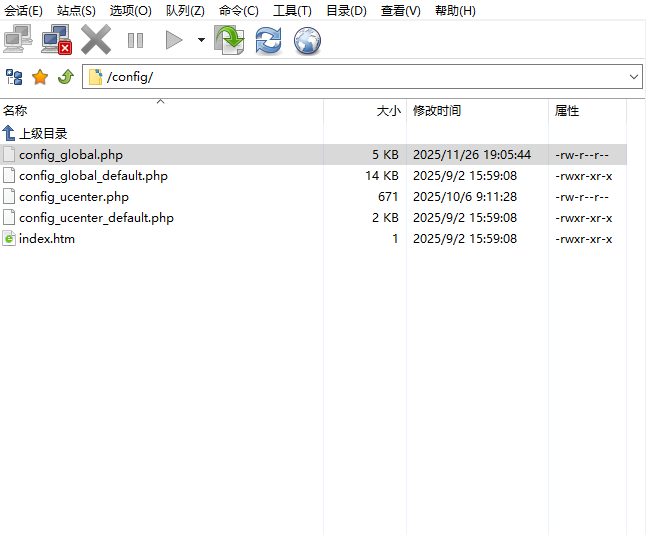The image size is (646, 535).
Task: Click the 2025/11/26 19:05:44 date cell
Action: [472, 155]
